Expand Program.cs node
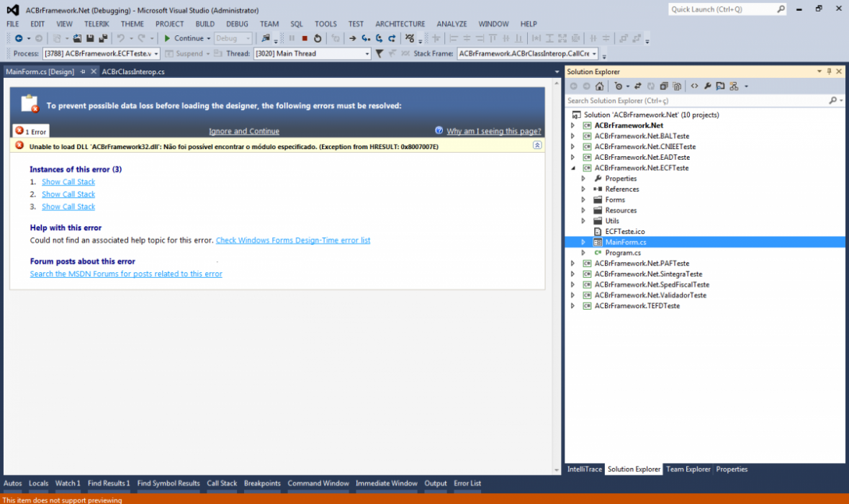 click(583, 253)
